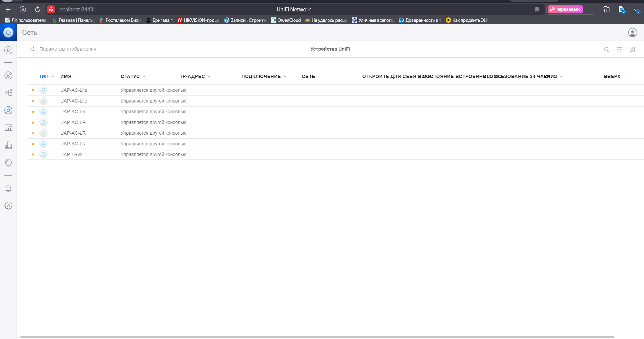Click the переведено translation button
644x339 pixels.
coord(565,9)
